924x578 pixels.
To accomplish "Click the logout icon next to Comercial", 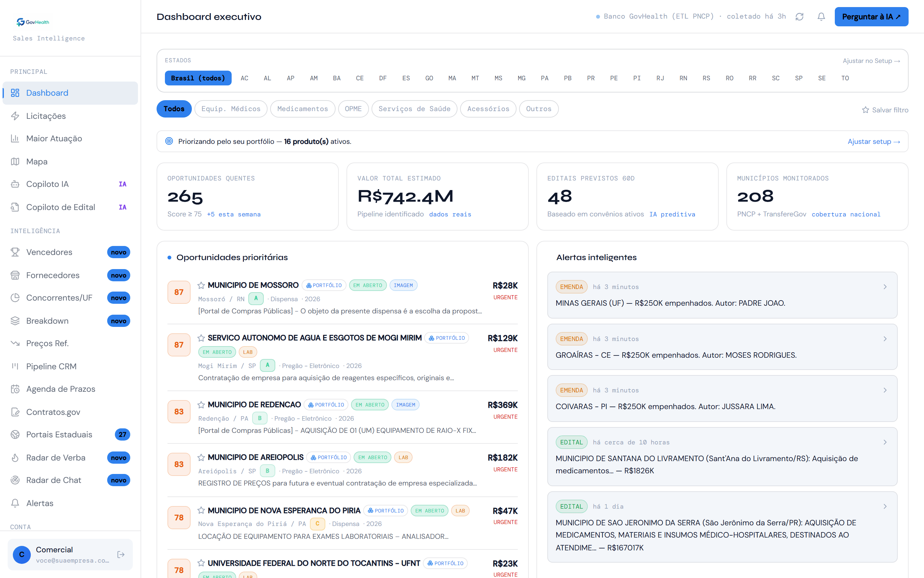I will point(121,554).
